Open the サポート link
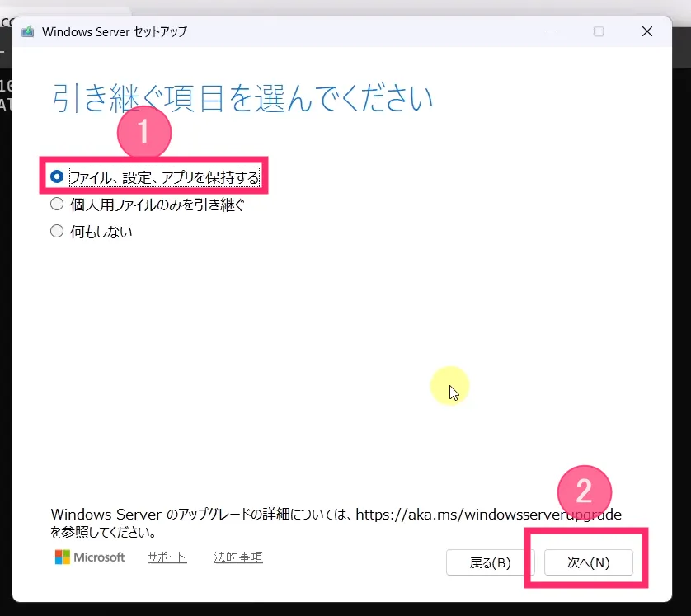The width and height of the screenshot is (691, 616). pyautogui.click(x=167, y=557)
